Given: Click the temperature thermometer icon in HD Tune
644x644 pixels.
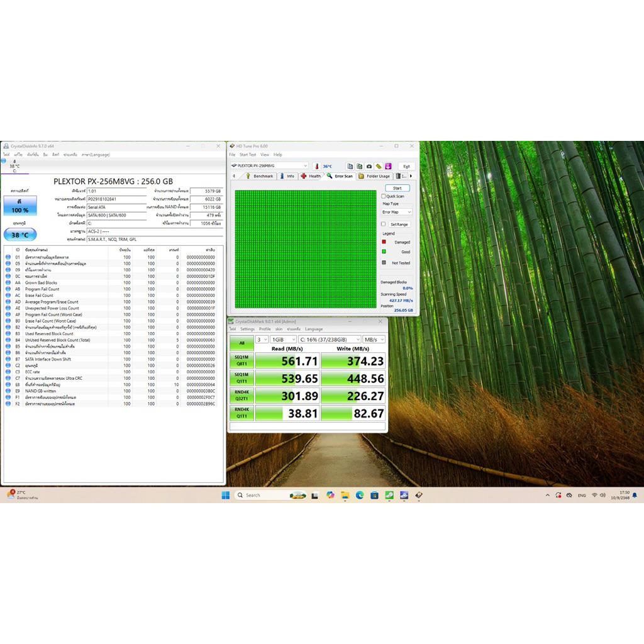Looking at the screenshot, I should pos(316,166).
